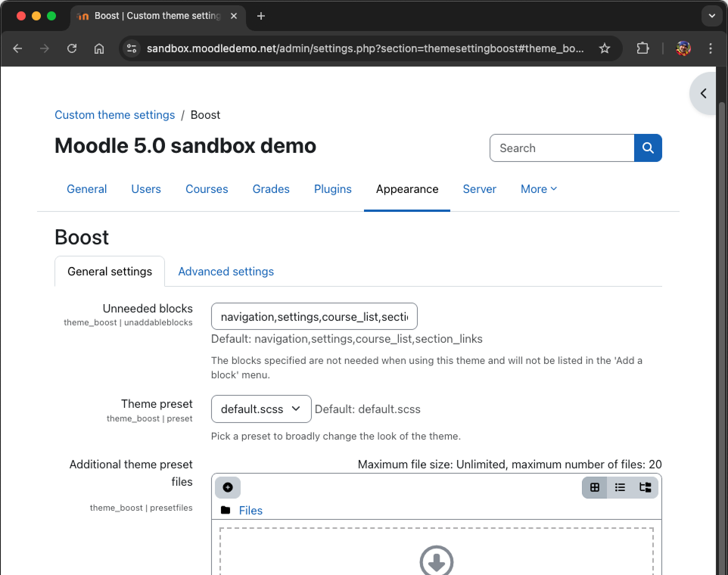
Task: Open the Theme preset dropdown
Action: coord(261,409)
